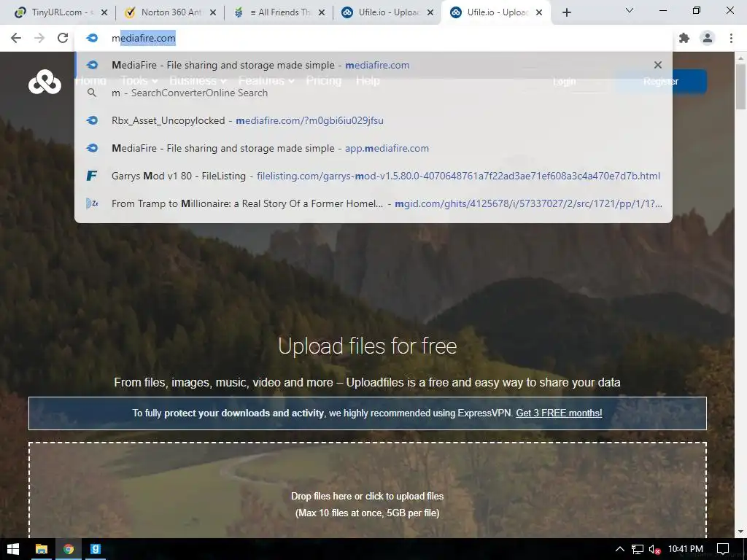Open the notification center icon

pos(723,549)
